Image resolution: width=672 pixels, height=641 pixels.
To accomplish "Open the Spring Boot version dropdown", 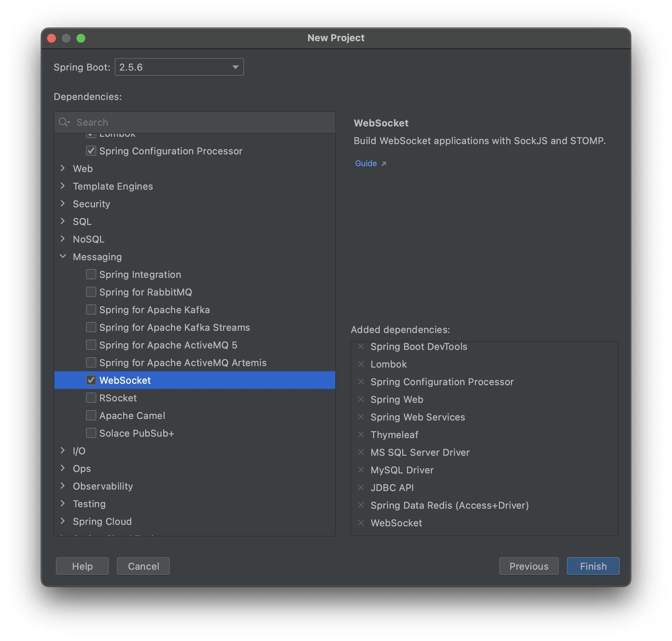I will point(179,67).
